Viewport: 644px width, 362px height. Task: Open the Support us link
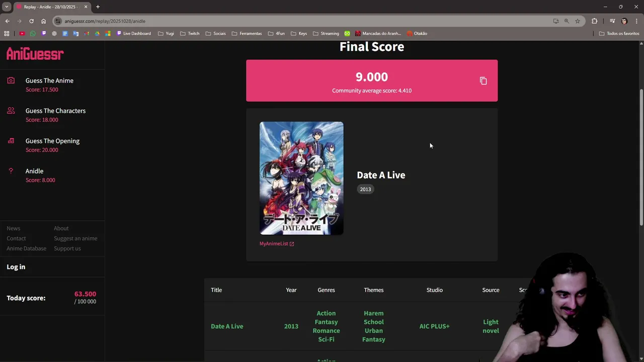[x=67, y=248]
